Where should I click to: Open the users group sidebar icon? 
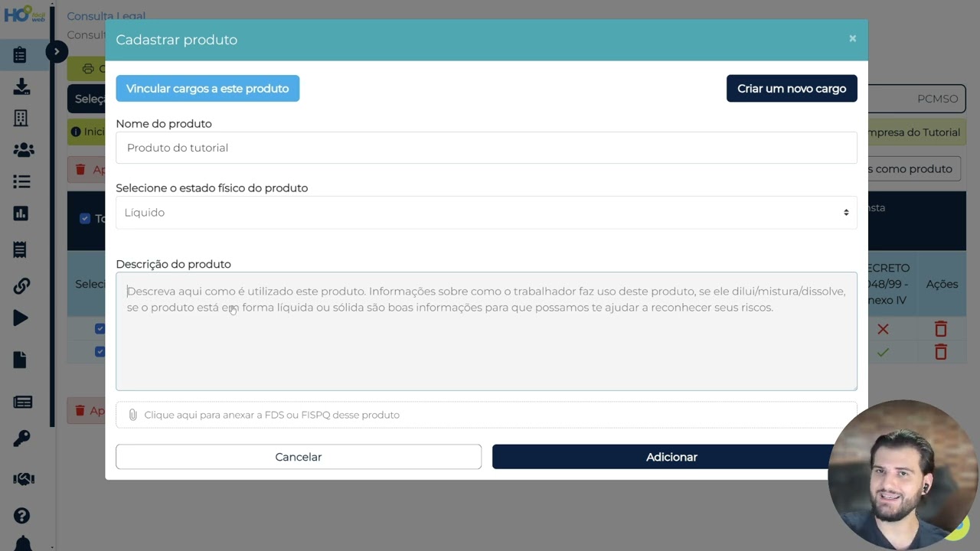tap(24, 150)
